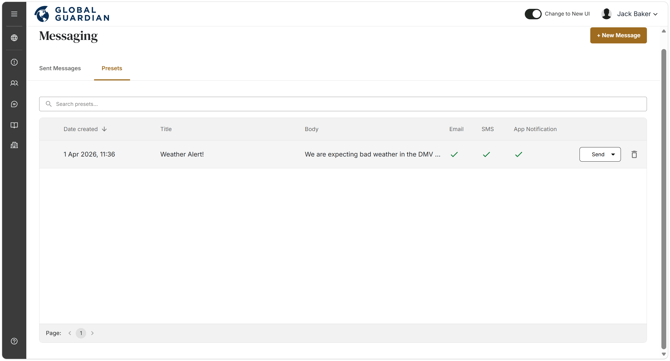Expand the Send dropdown arrow
This screenshot has width=670, height=361.
pos(613,155)
